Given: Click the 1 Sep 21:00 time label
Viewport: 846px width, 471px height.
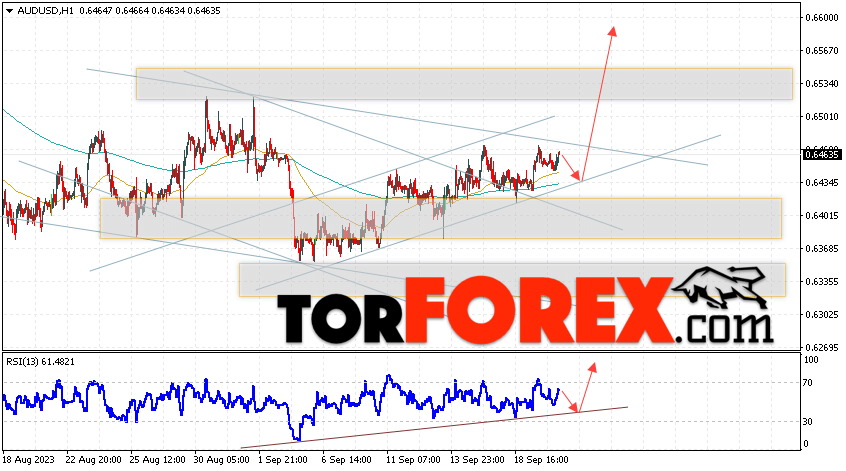Looking at the screenshot, I should click(283, 460).
